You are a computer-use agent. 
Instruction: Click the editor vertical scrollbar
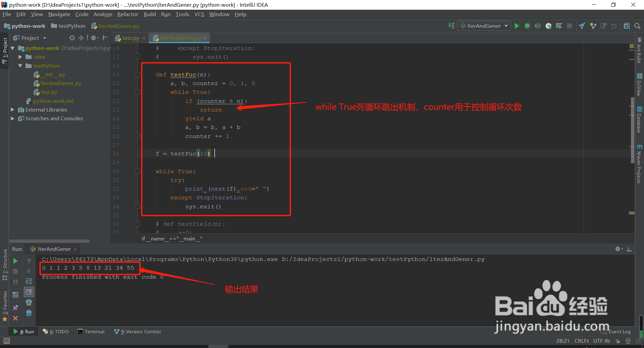pos(632,130)
